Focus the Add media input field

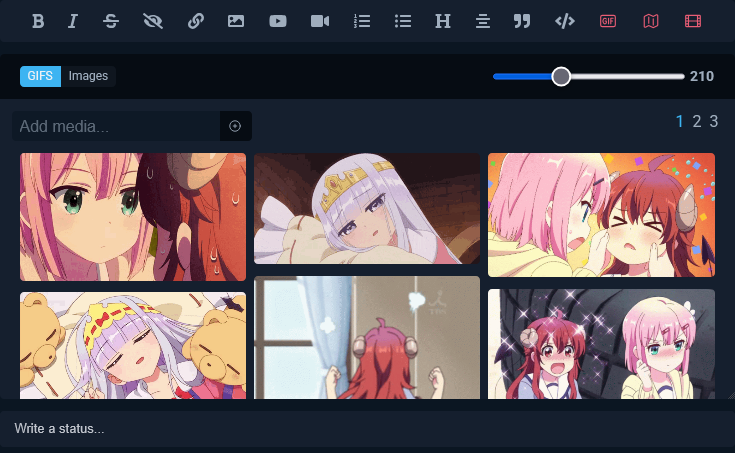[x=116, y=126]
